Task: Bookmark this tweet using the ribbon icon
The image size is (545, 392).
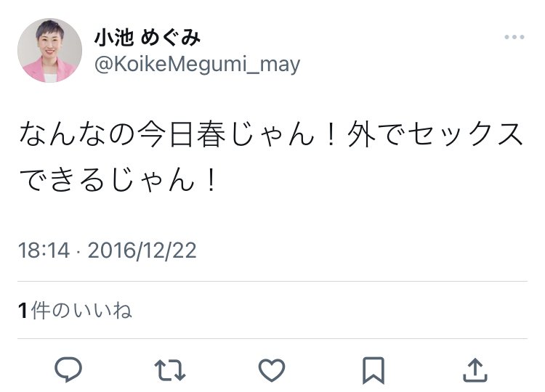Action: click(x=374, y=370)
